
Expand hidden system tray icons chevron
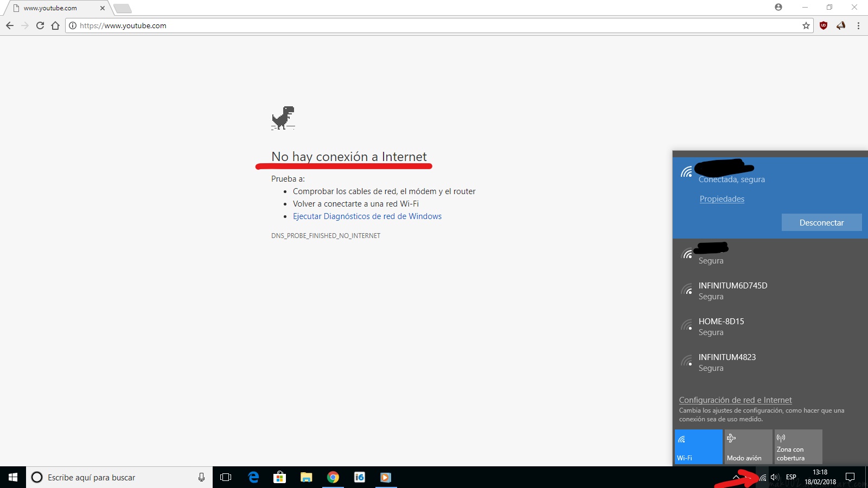coord(736,477)
